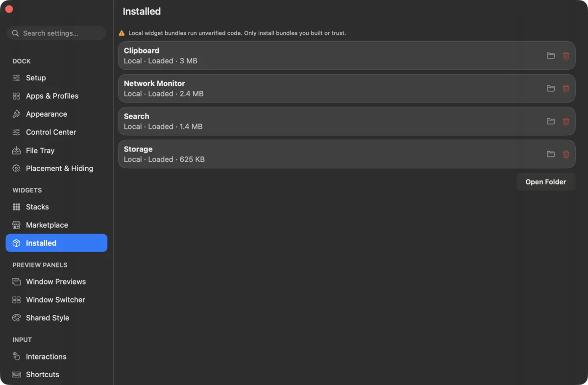
Task: Click the Appearance paintbrush icon
Action: pos(17,114)
